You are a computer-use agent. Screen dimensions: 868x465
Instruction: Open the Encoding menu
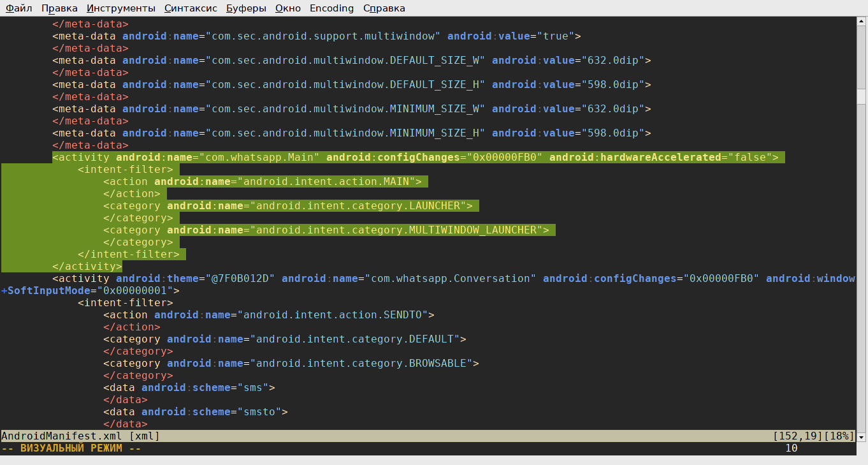(x=331, y=8)
